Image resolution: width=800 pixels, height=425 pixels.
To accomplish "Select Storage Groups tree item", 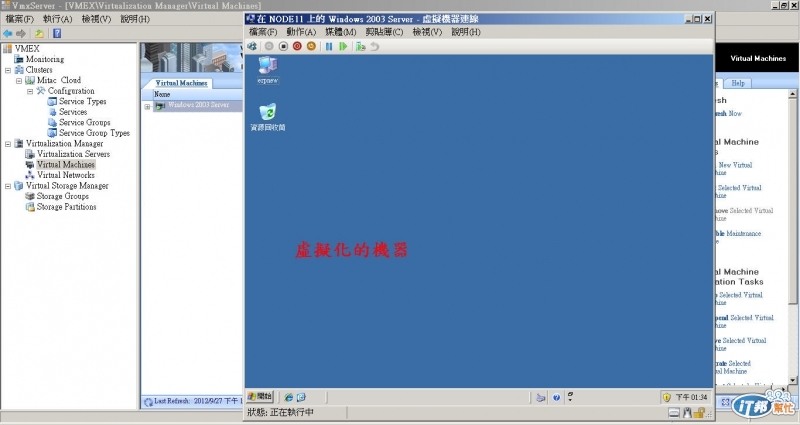I will tap(63, 196).
